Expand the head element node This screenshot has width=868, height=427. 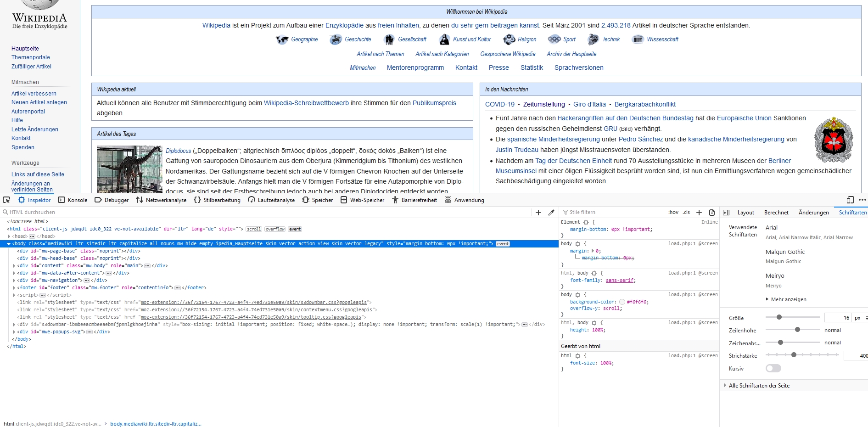(x=9, y=236)
